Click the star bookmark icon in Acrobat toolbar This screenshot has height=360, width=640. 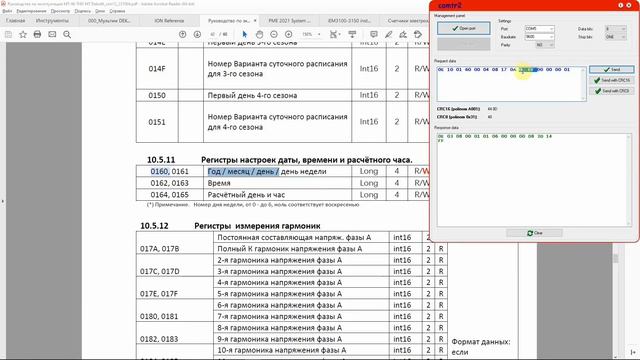pyautogui.click(x=23, y=35)
